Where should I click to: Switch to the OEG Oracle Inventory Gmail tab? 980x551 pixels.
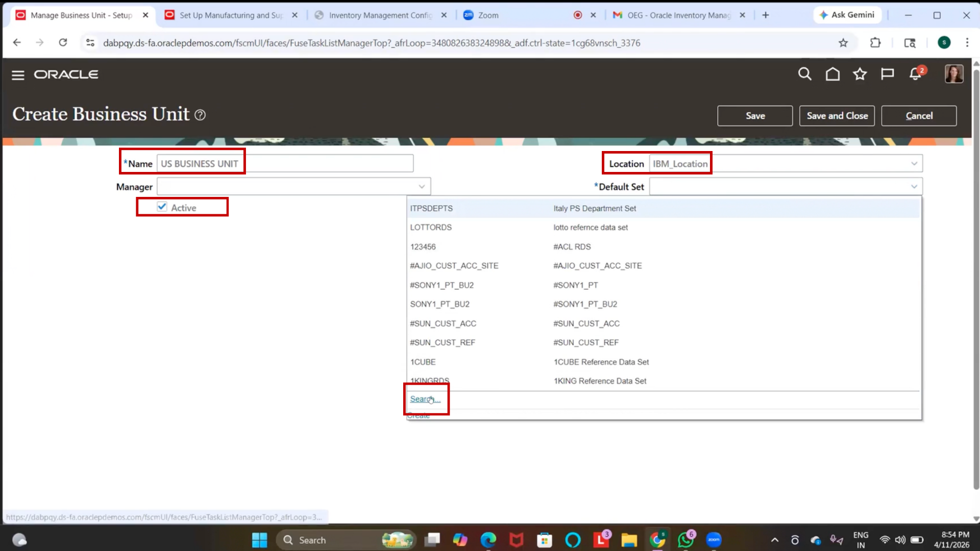tap(679, 15)
